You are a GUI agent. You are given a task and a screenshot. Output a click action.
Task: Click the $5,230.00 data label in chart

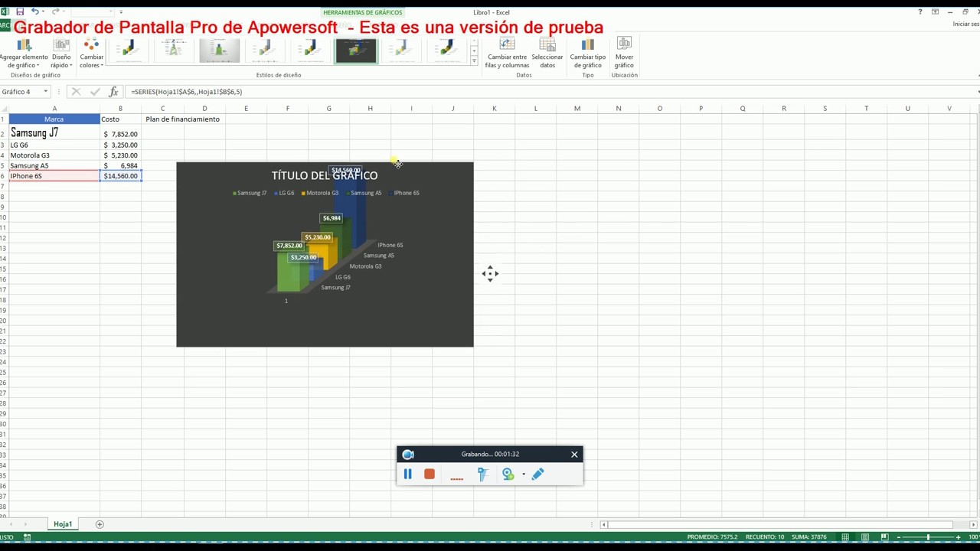(x=317, y=237)
